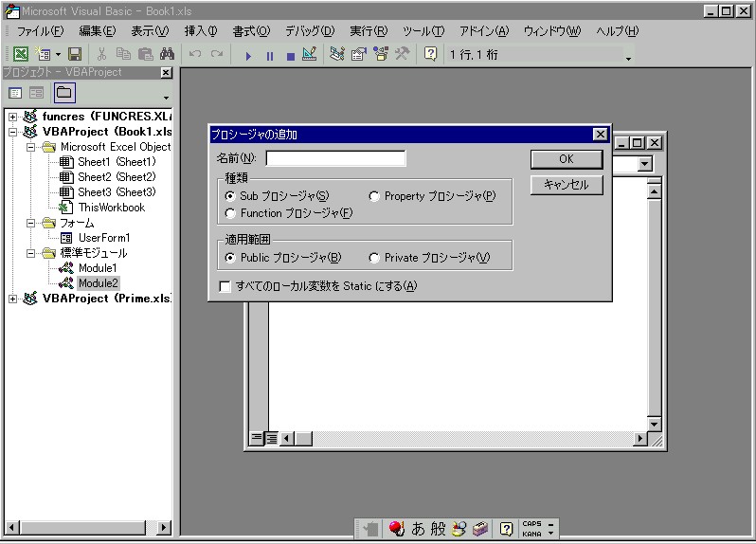Viewport: 756px width, 544px height.
Task: Enable the Static local variables checkbox
Action: tap(225, 286)
